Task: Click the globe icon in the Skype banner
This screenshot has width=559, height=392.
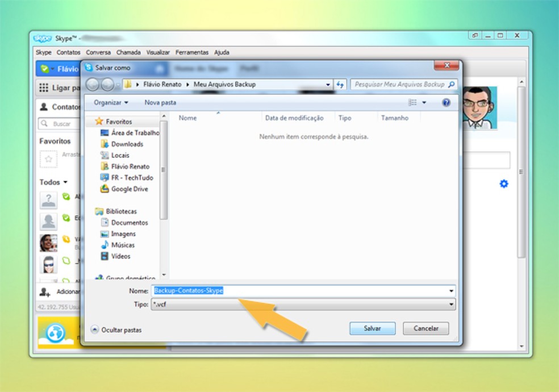Action: click(x=55, y=333)
